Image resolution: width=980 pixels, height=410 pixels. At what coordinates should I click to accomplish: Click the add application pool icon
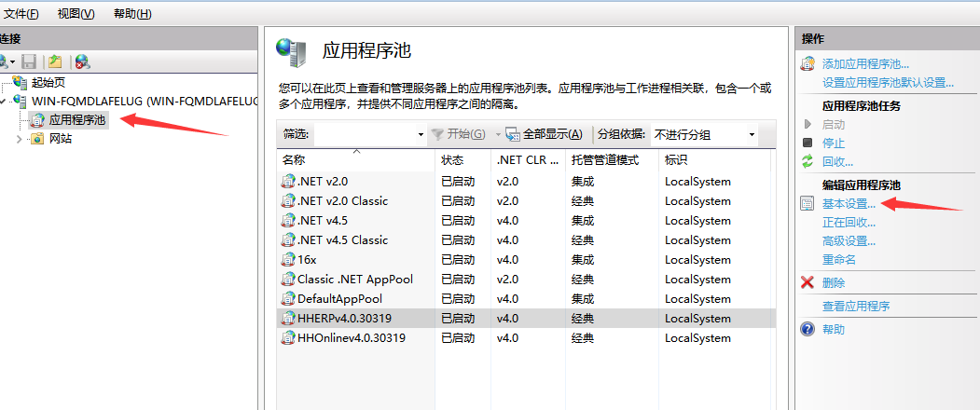(x=807, y=64)
